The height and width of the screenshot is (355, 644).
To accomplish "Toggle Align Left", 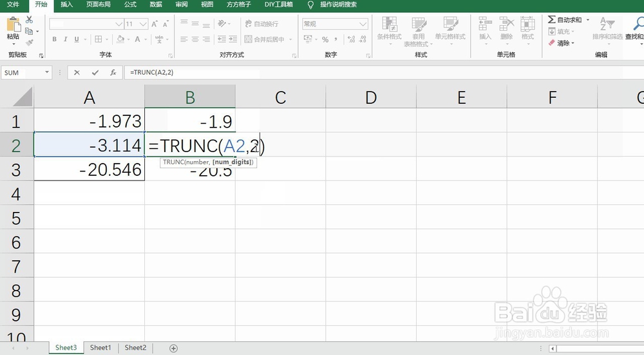I will [184, 39].
